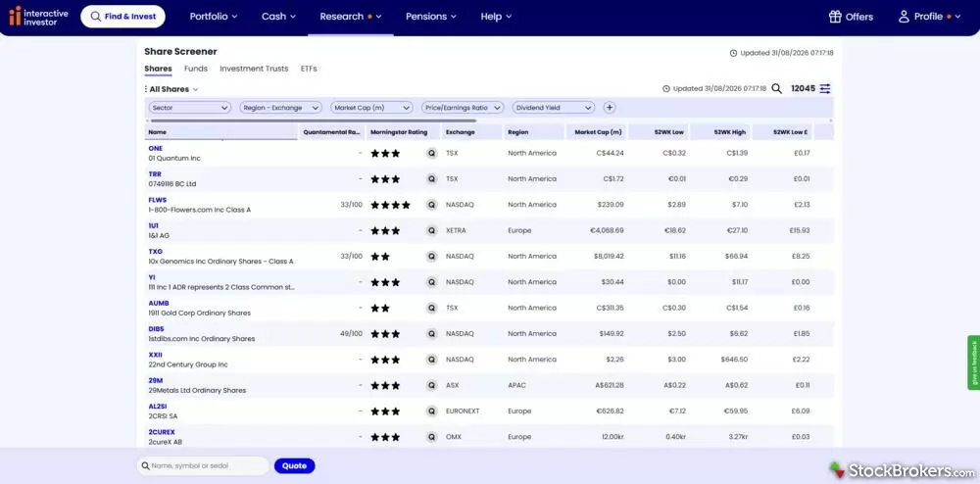Open the Market Cap (m) filter dropdown
Screen dimensions: 980x484
371,108
